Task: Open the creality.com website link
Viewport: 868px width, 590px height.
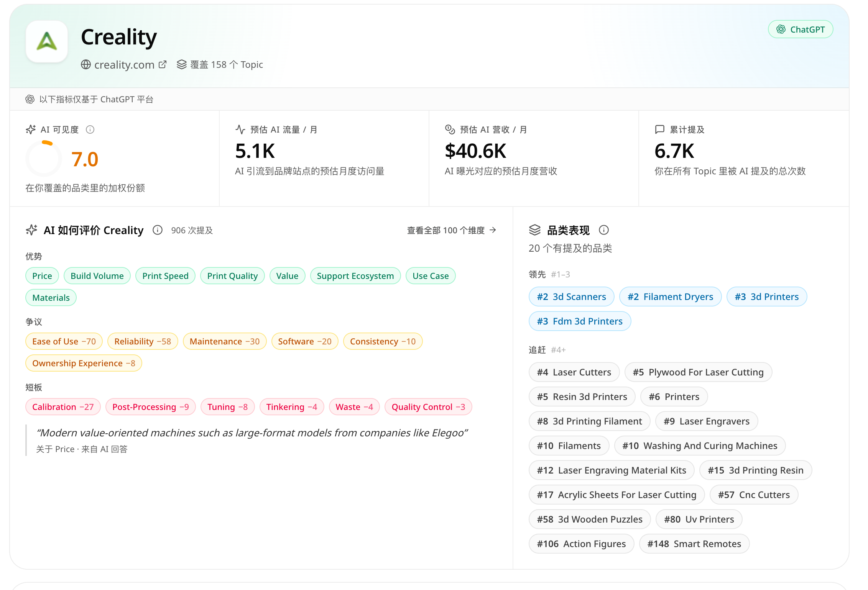Action: click(x=124, y=65)
